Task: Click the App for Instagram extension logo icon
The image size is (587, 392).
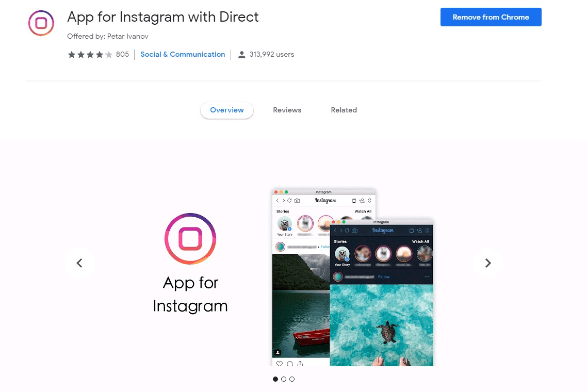Action: tap(41, 23)
